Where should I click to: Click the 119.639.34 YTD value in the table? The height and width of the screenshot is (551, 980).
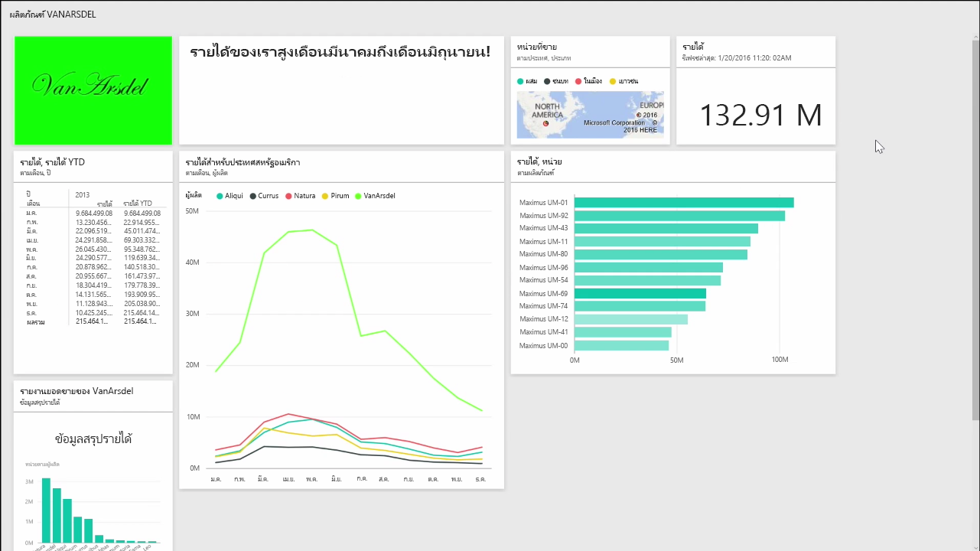(141, 258)
